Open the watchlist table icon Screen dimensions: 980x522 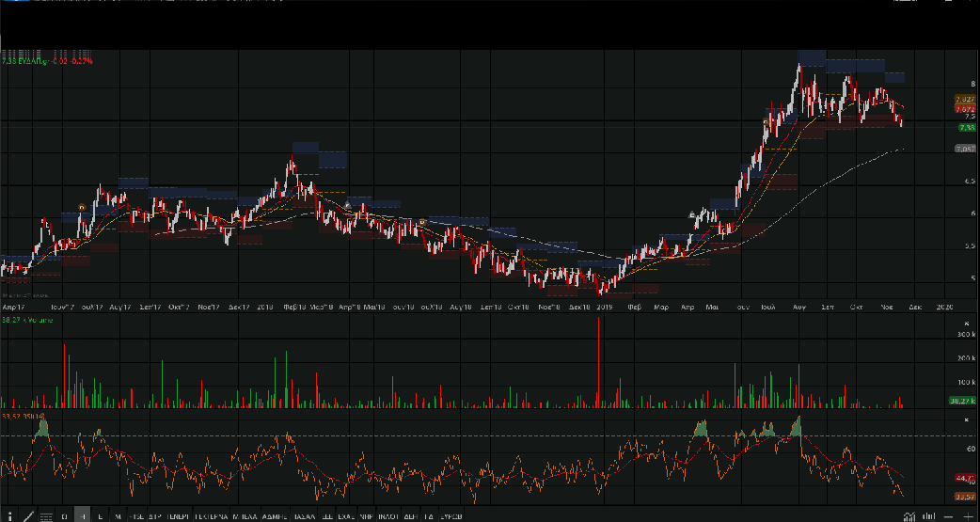point(46,515)
